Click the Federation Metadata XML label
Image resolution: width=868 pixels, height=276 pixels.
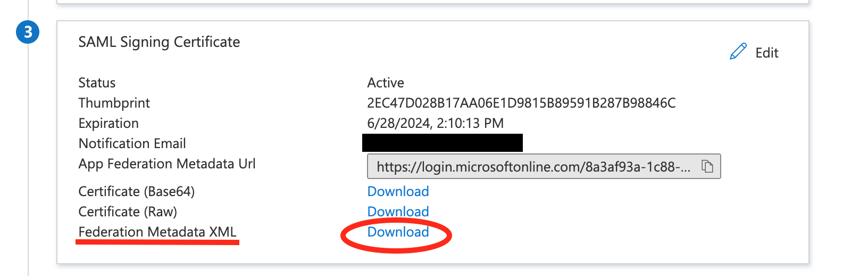click(x=157, y=232)
